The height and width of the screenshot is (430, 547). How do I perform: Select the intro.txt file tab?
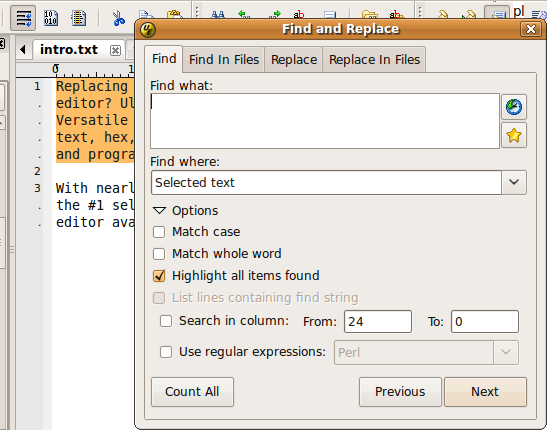click(x=69, y=50)
